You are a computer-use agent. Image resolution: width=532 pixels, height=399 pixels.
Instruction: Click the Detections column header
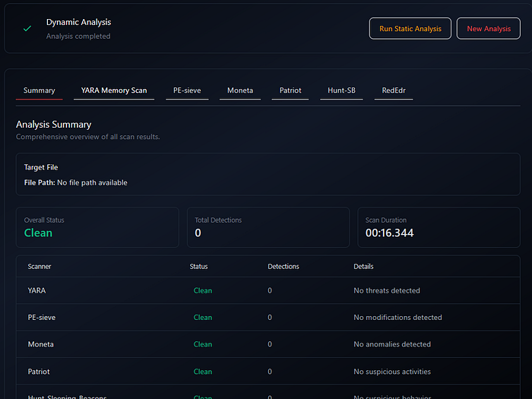tap(283, 267)
